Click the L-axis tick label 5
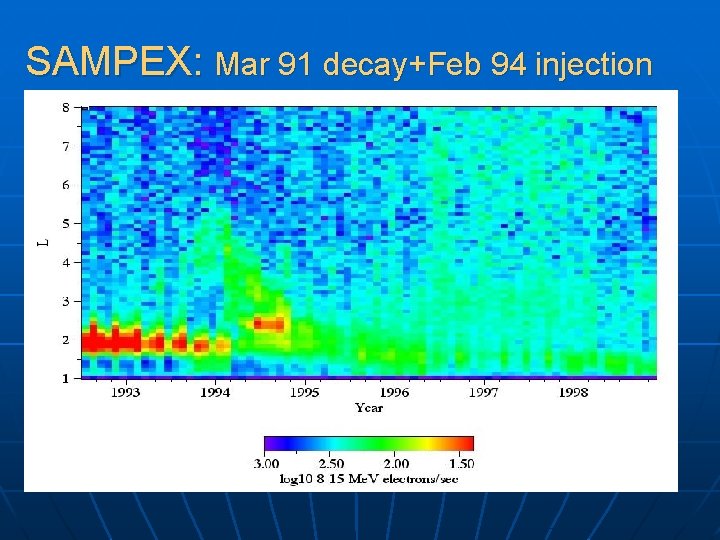 pyautogui.click(x=66, y=224)
